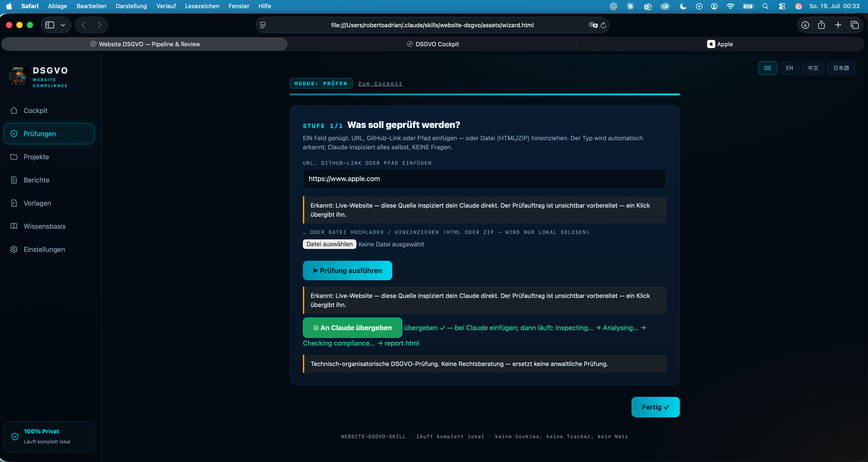The image size is (868, 462).
Task: Open the Lesezeichen menu
Action: tap(202, 6)
